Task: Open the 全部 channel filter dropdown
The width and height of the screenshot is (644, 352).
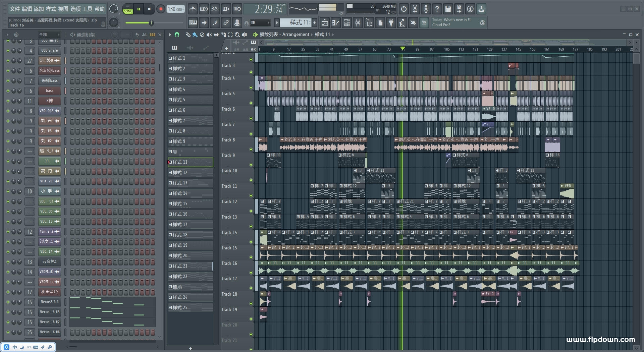Action: [49, 35]
